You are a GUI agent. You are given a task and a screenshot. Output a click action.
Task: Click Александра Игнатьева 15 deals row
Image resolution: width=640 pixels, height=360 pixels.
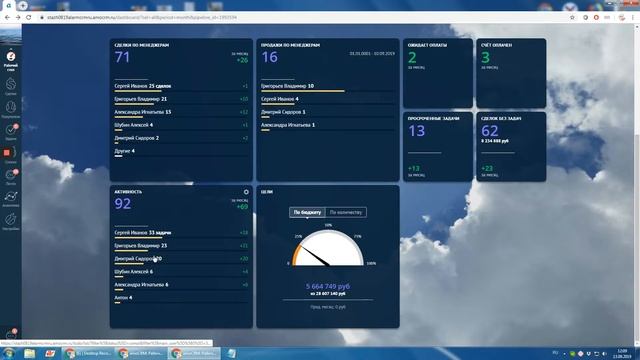click(x=181, y=113)
